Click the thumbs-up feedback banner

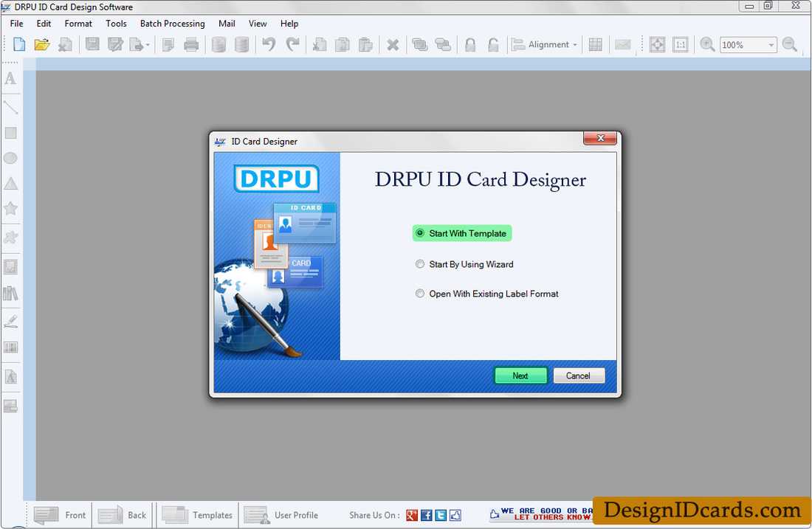(x=540, y=514)
